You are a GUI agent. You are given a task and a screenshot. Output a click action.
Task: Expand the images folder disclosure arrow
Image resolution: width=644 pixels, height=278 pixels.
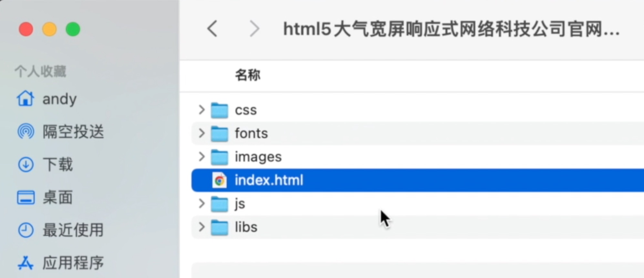pyautogui.click(x=202, y=157)
